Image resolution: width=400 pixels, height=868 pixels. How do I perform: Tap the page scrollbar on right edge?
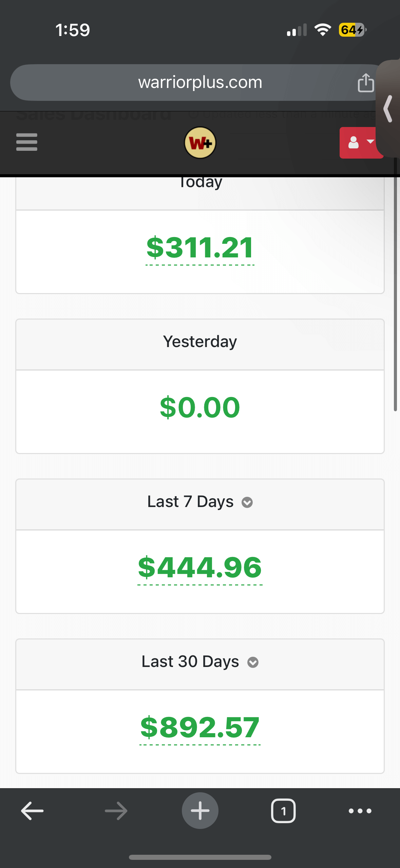(x=395, y=285)
